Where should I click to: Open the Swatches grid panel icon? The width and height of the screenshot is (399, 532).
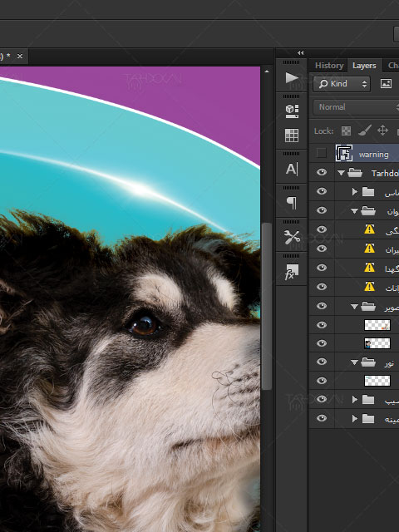[x=292, y=135]
